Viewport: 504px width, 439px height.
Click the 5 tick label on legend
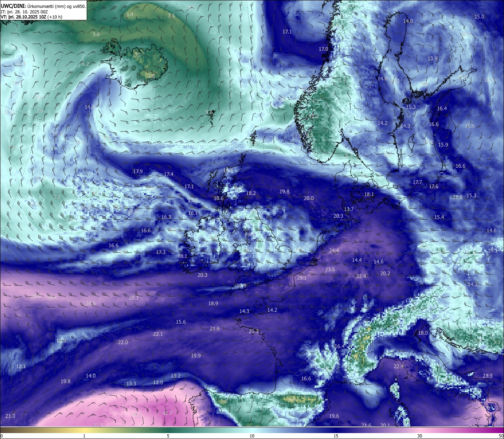click(168, 436)
